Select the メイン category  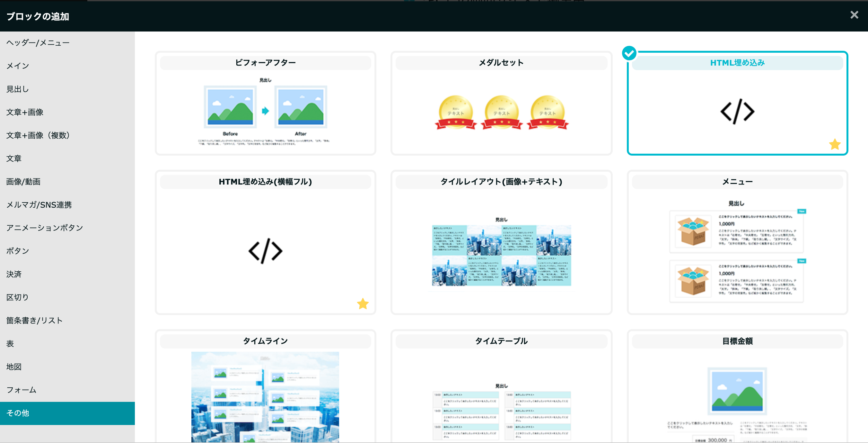point(67,66)
